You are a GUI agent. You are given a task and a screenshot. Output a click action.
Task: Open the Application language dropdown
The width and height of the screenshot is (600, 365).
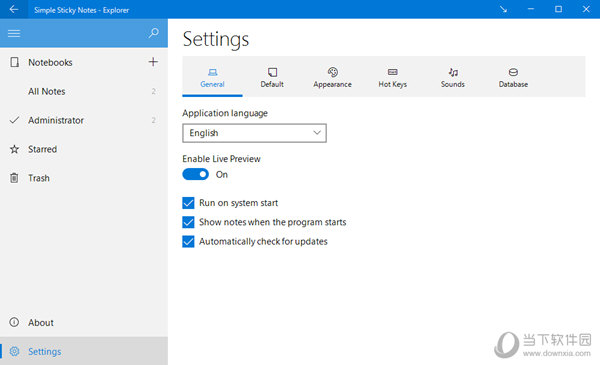coord(254,133)
